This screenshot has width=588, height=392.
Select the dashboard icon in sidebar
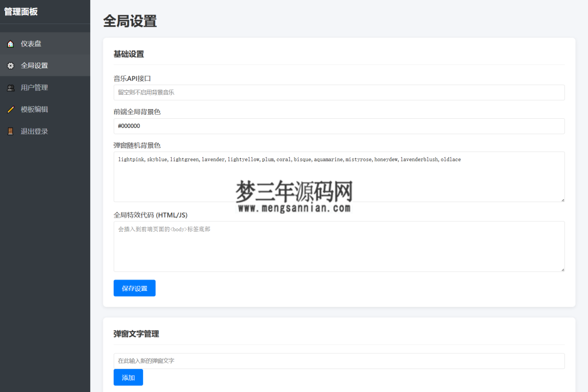click(10, 43)
